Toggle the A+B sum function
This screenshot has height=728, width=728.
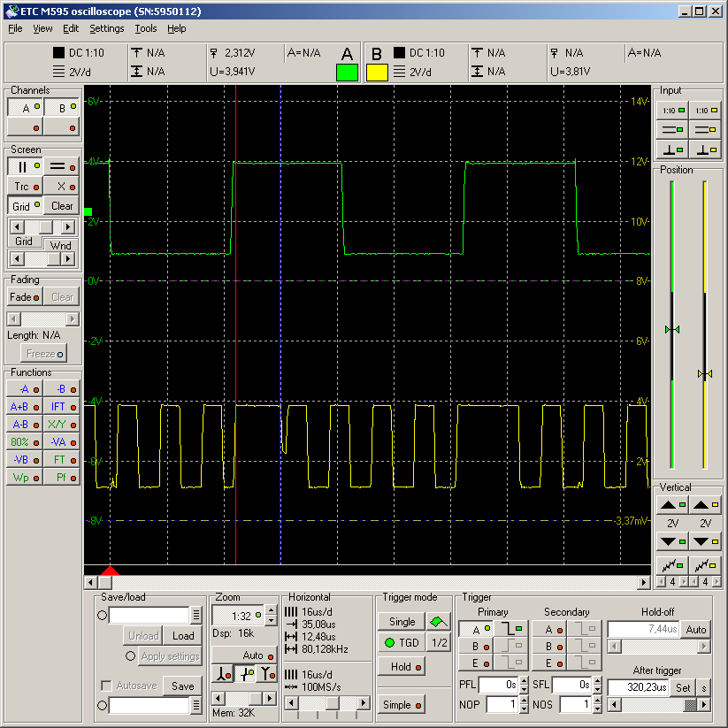(24, 406)
